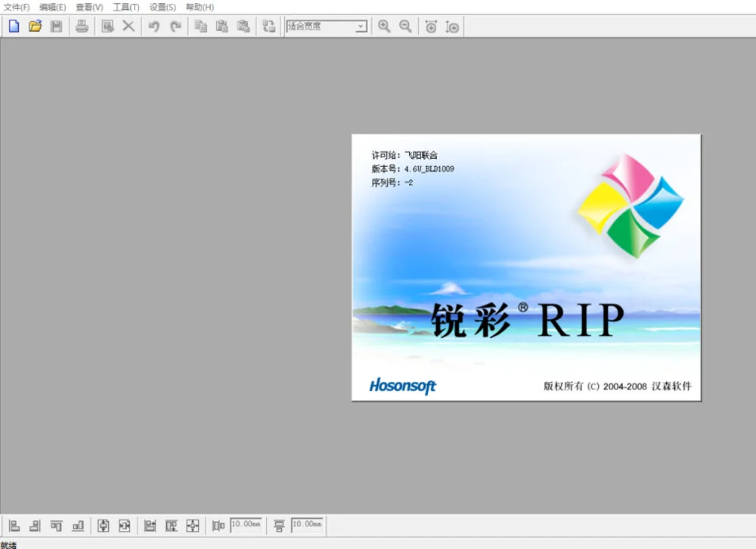Click the zoom out magnifier icon
The height and width of the screenshot is (549, 756).
point(405,26)
